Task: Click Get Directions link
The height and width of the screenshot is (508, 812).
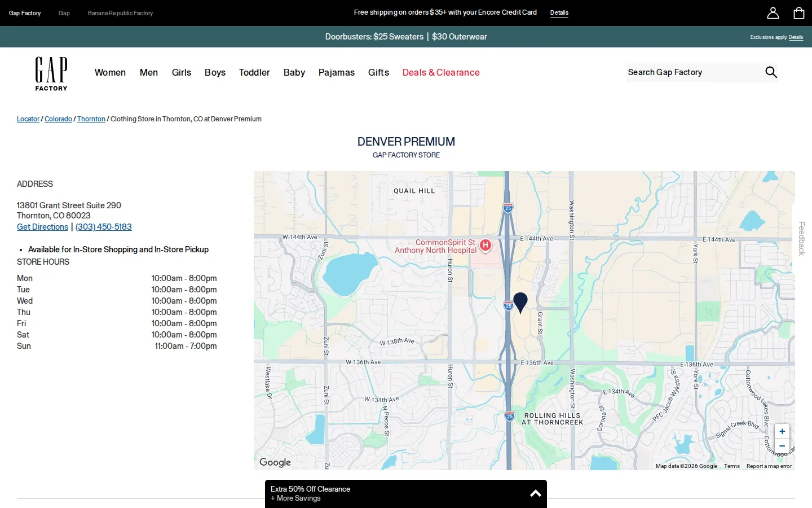Action: [42, 227]
